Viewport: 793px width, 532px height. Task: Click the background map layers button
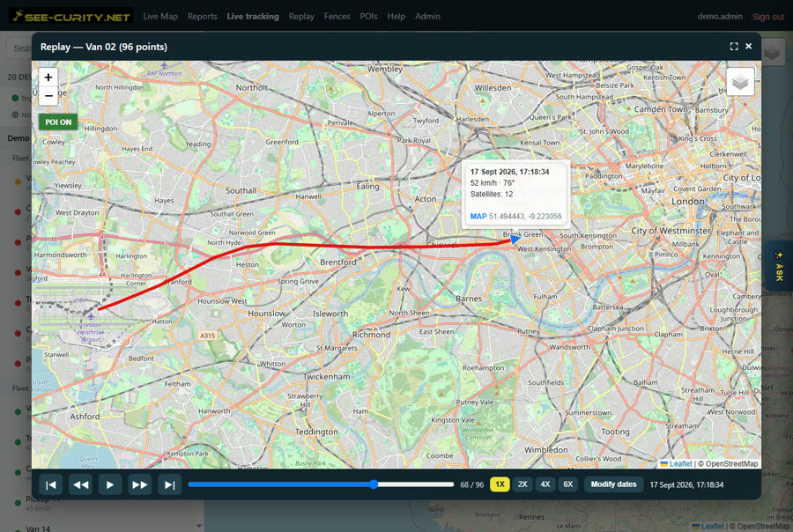coord(772,53)
